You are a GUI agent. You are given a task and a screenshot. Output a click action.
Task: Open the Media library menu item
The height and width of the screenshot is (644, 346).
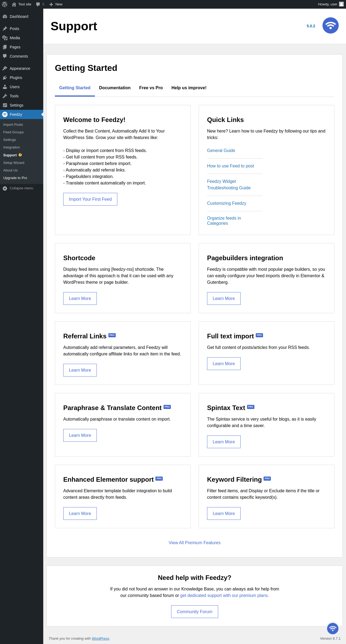[x=15, y=38]
